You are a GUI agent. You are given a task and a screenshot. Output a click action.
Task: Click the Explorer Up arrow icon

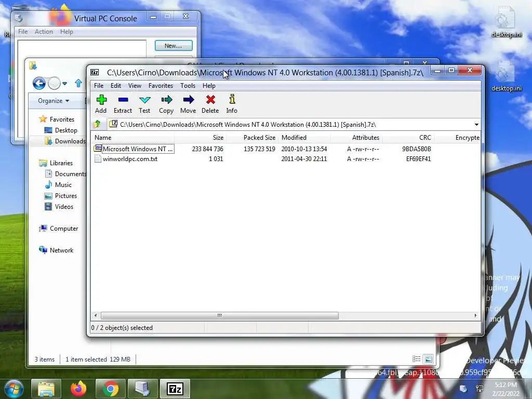tap(78, 83)
